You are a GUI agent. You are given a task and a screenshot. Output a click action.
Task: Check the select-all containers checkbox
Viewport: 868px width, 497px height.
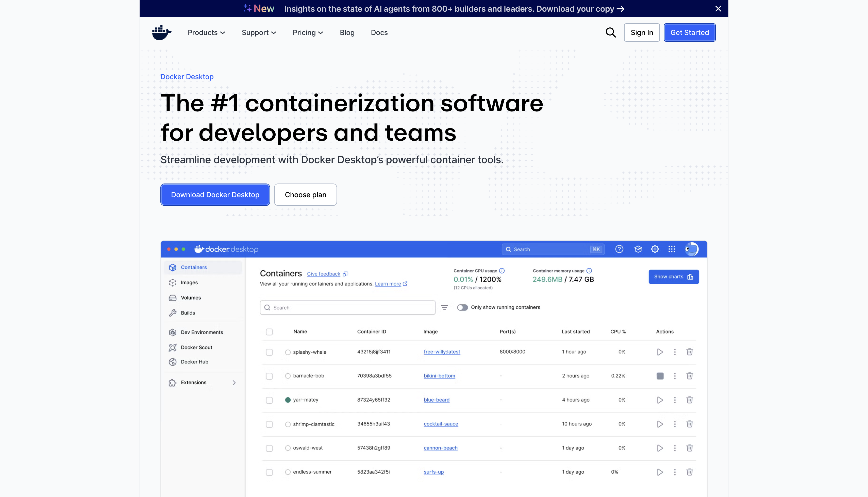(x=269, y=332)
